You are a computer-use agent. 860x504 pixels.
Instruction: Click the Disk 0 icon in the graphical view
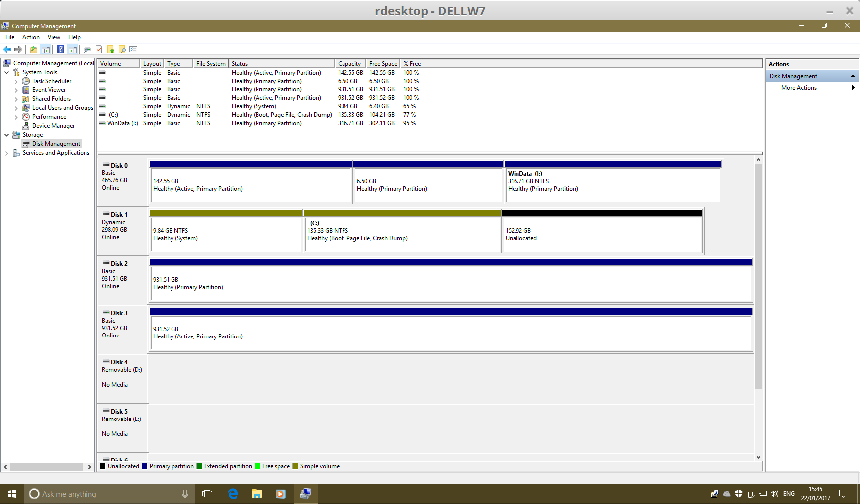tap(106, 165)
